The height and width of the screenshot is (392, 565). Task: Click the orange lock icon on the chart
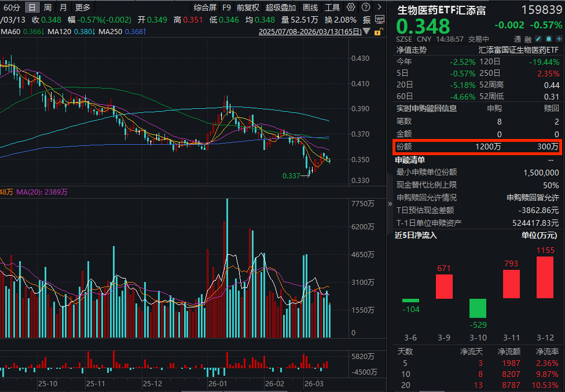[379, 32]
